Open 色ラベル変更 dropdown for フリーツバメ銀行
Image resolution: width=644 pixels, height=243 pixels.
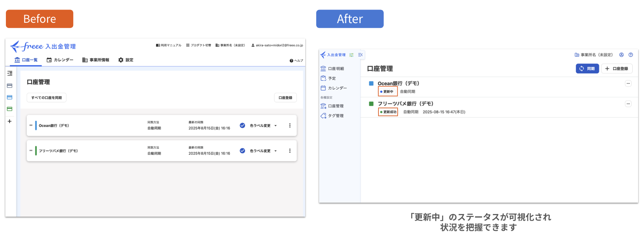pyautogui.click(x=263, y=151)
